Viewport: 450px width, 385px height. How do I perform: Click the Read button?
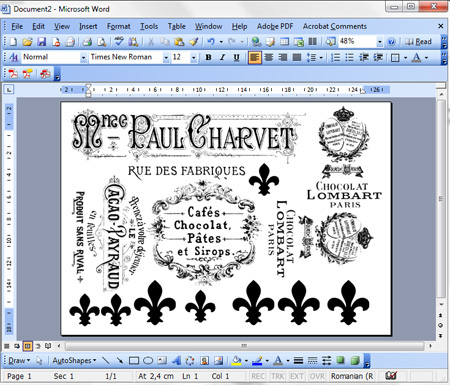[418, 42]
